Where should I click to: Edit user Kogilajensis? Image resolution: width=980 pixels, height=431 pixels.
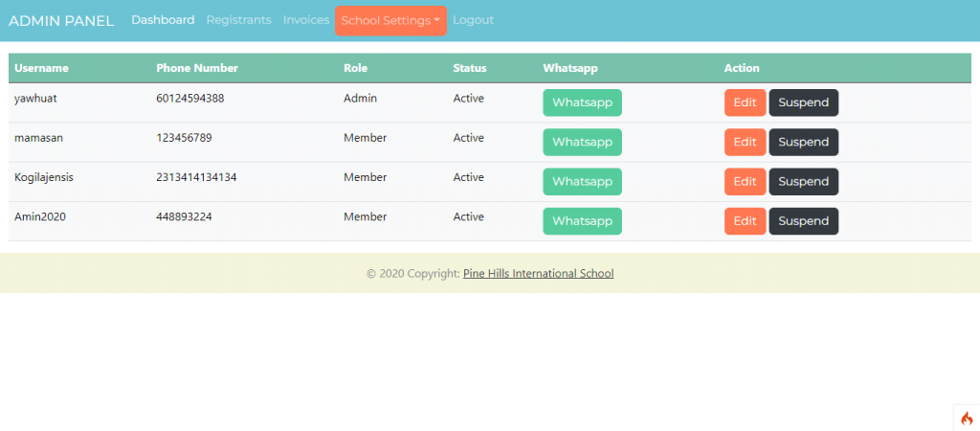pyautogui.click(x=745, y=182)
